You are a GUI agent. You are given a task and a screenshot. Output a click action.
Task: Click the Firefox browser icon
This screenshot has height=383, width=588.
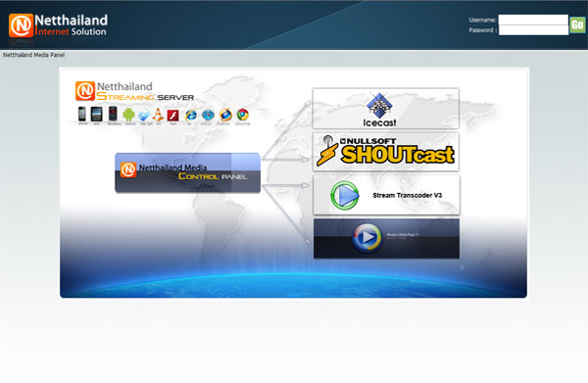coord(225,115)
